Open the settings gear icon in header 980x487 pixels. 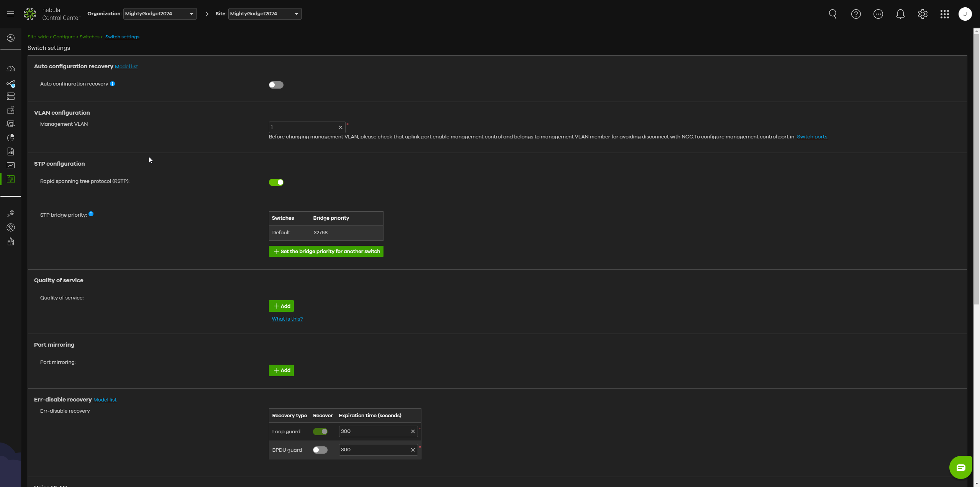coord(922,14)
